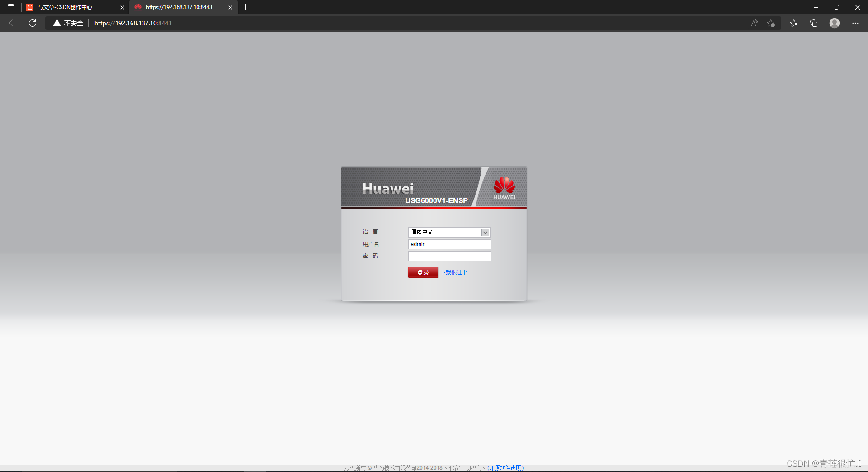Click the 用户名 field label
868x472 pixels.
[371, 244]
